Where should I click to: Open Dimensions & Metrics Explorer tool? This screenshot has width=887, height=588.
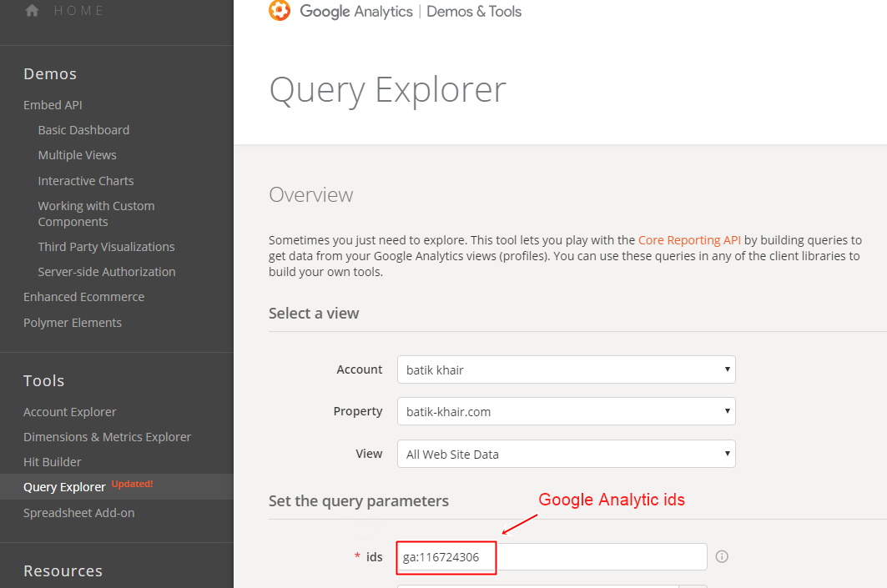[107, 436]
